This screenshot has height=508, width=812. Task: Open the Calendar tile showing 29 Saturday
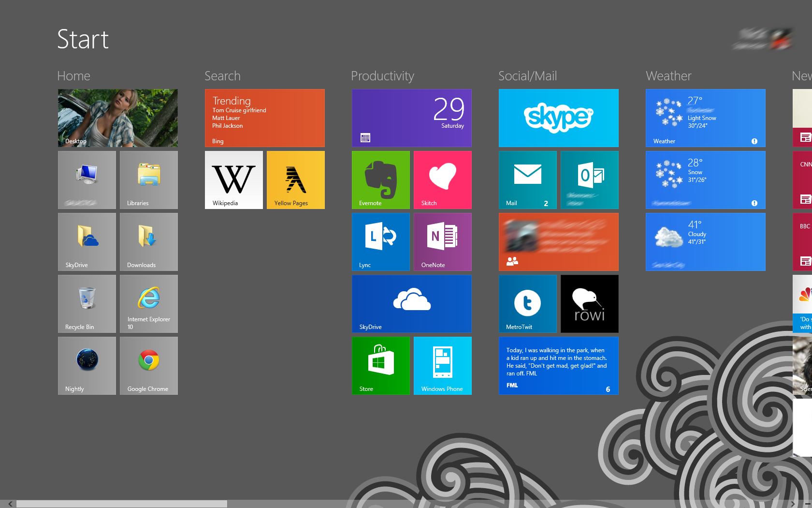pyautogui.click(x=412, y=118)
